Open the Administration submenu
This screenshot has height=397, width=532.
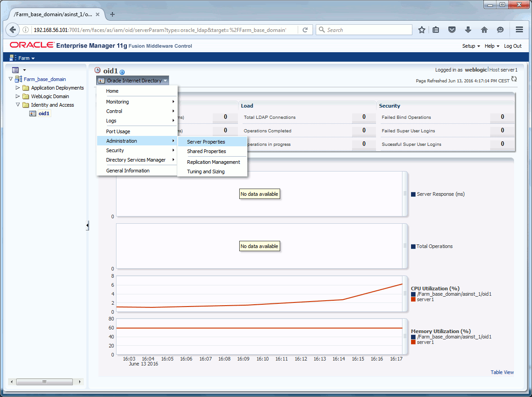click(137, 141)
